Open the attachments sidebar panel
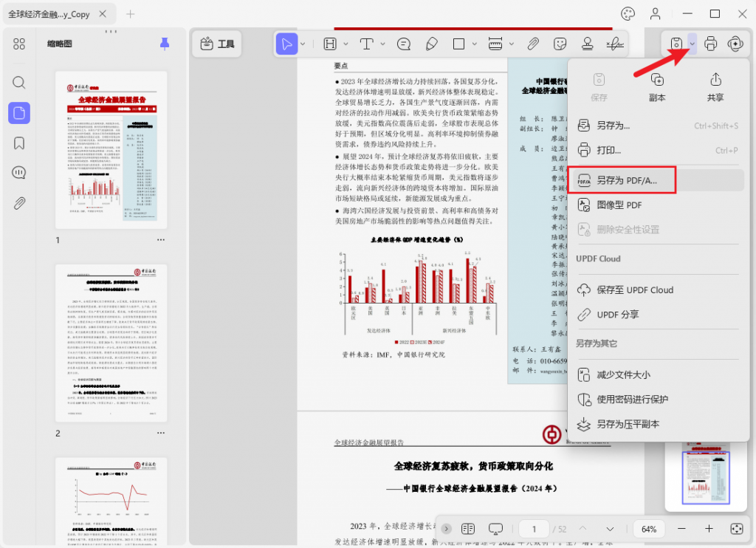Viewport: 756px width, 548px height. 18,203
